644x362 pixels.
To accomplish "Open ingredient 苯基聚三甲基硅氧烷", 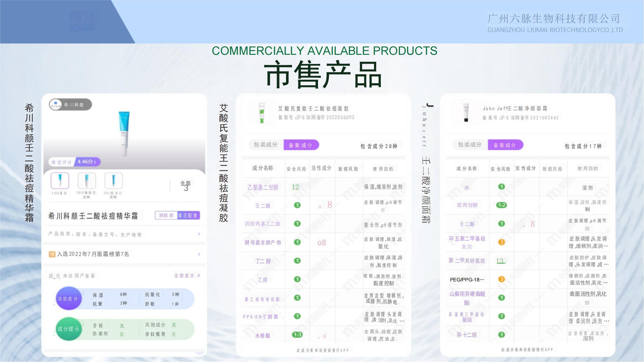I will [x=467, y=317].
